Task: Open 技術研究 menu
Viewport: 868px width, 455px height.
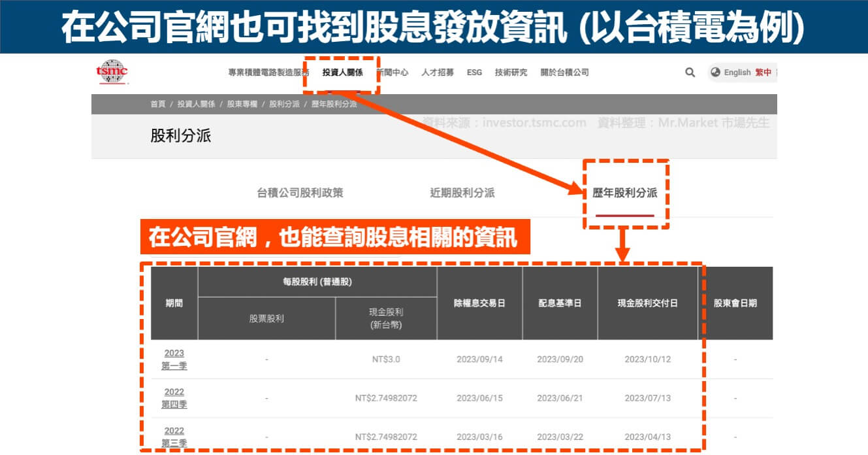Action: [511, 73]
